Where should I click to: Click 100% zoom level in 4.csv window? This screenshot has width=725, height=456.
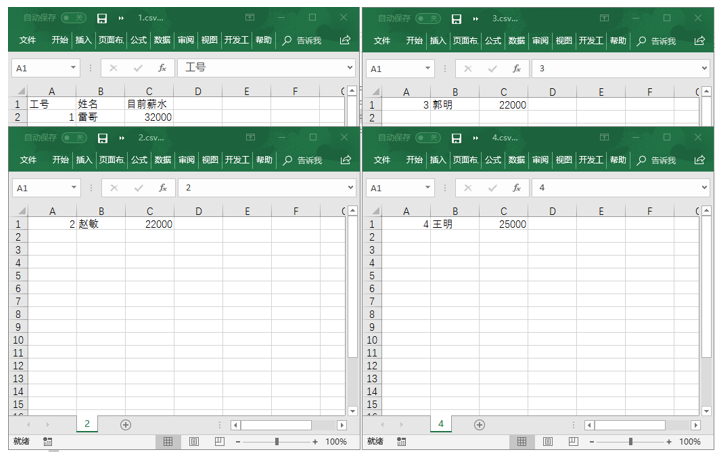coord(689,442)
